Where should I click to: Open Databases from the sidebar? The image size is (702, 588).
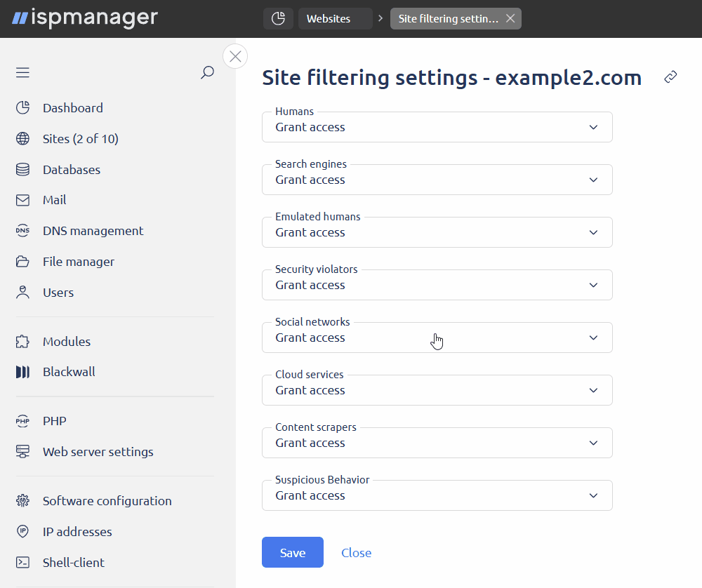tap(71, 170)
